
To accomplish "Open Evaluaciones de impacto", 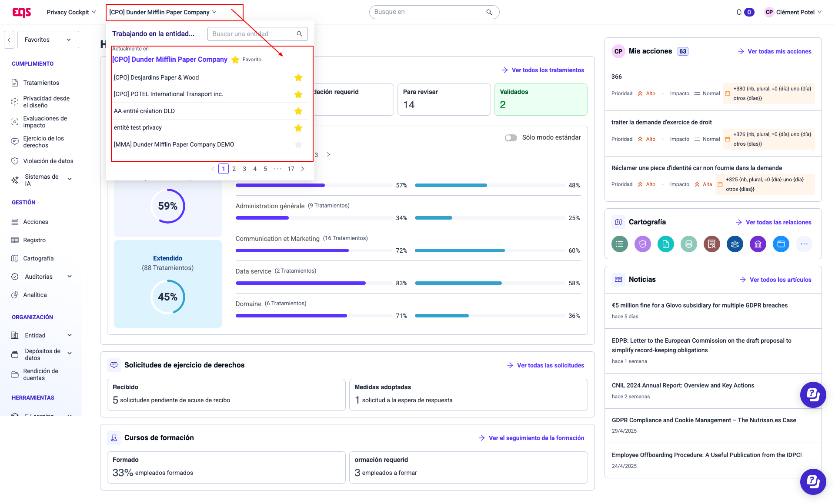I will (x=45, y=122).
